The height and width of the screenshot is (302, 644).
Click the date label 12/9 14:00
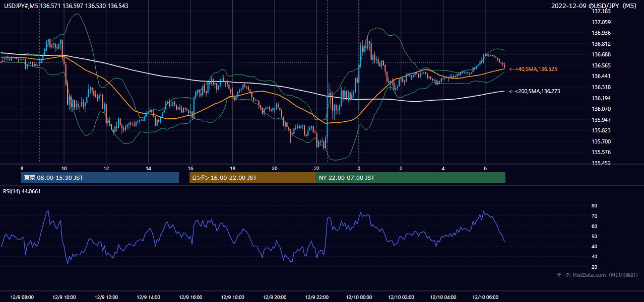click(x=148, y=297)
